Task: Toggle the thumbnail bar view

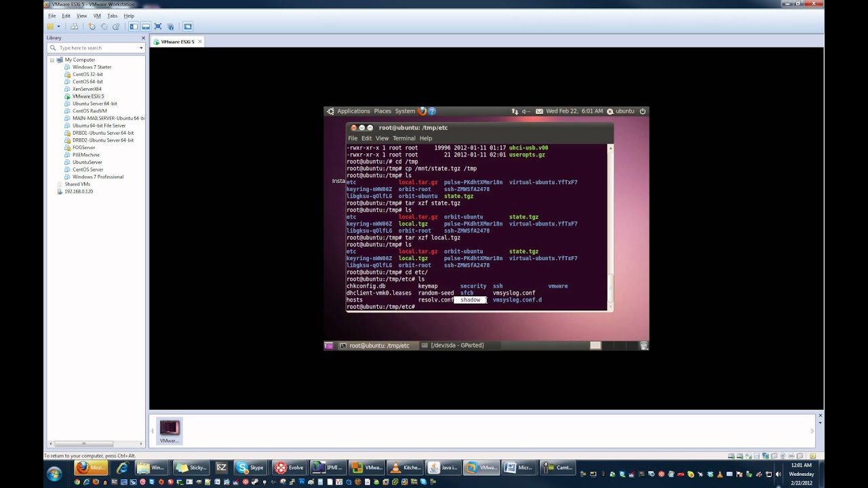Action: 146,26
